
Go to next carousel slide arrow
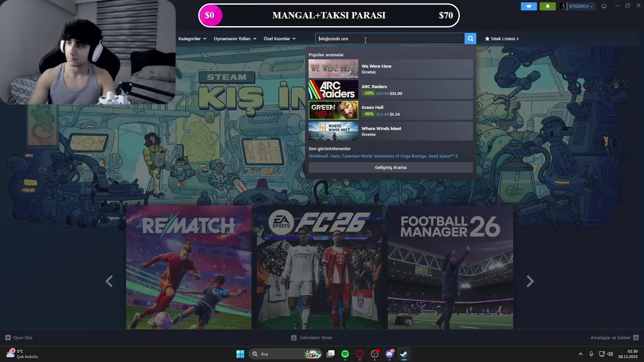530,282
